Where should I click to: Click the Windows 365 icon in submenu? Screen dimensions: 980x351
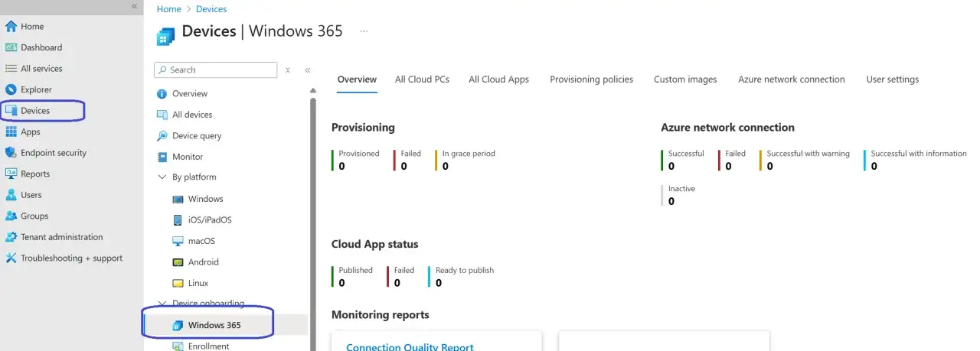(x=178, y=325)
